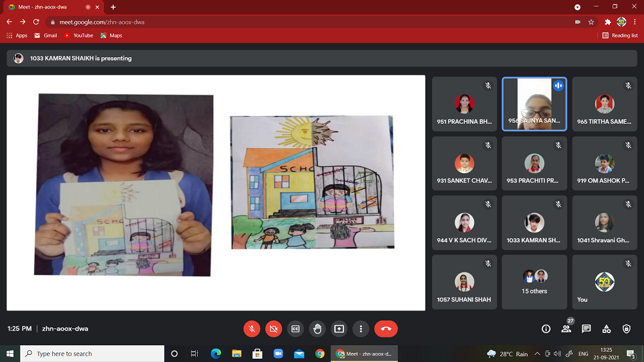The image size is (644, 362).
Task: Toggle closed captions with CC button
Action: [x=296, y=329]
